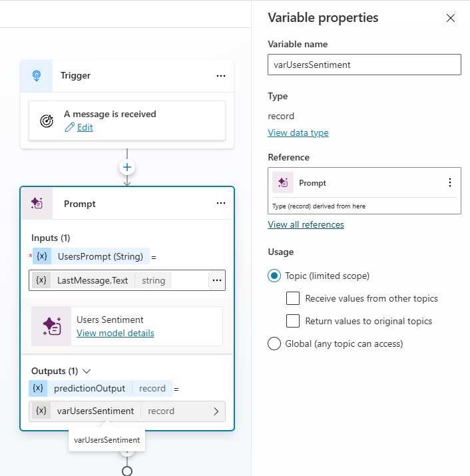The width and height of the screenshot is (470, 476).
Task: Collapse the Outputs (1) section
Action: pos(86,371)
